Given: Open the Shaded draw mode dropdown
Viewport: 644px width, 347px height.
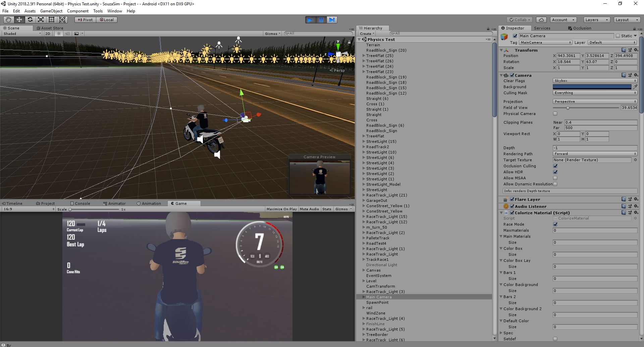Looking at the screenshot, I should click(22, 34).
